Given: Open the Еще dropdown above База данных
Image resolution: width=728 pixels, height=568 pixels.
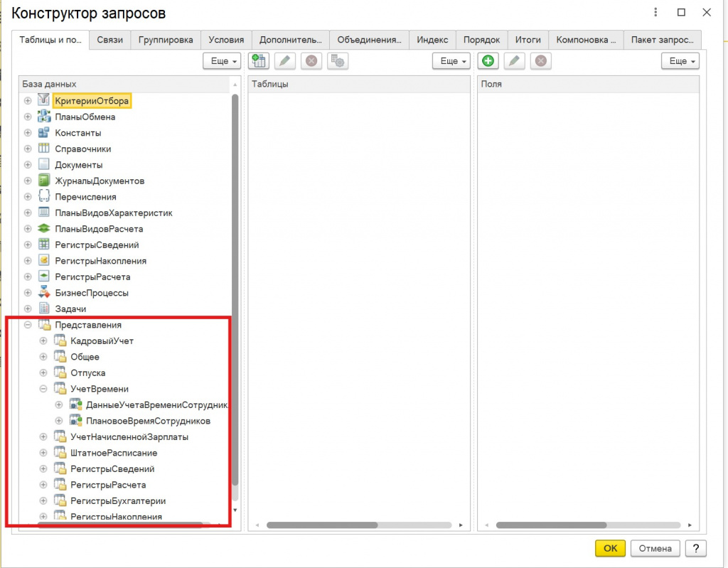Looking at the screenshot, I should click(x=222, y=61).
